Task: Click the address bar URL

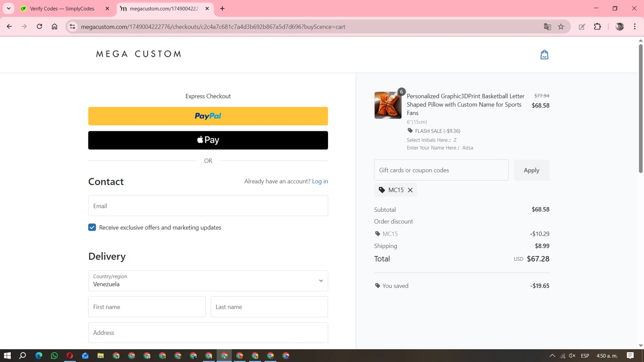Action: pyautogui.click(x=213, y=27)
